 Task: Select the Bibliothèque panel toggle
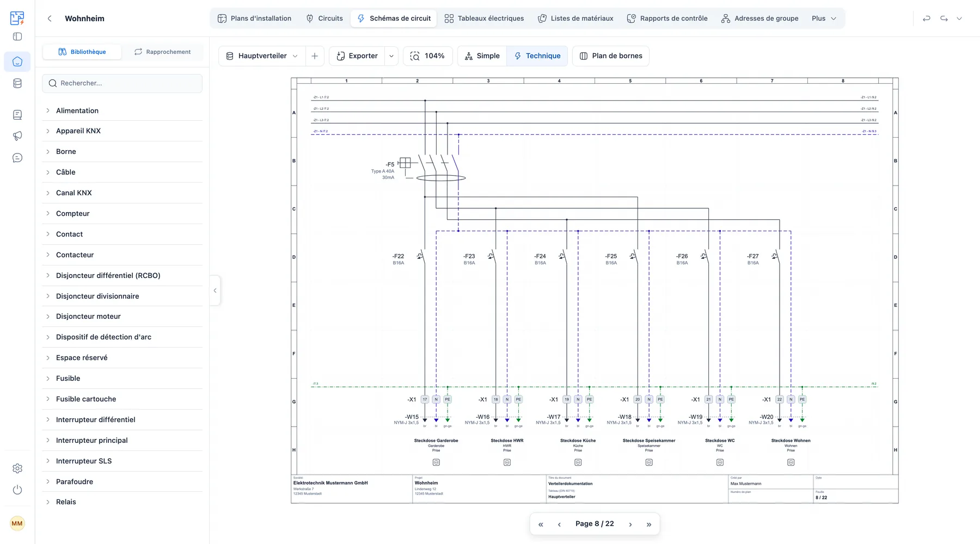tap(82, 52)
